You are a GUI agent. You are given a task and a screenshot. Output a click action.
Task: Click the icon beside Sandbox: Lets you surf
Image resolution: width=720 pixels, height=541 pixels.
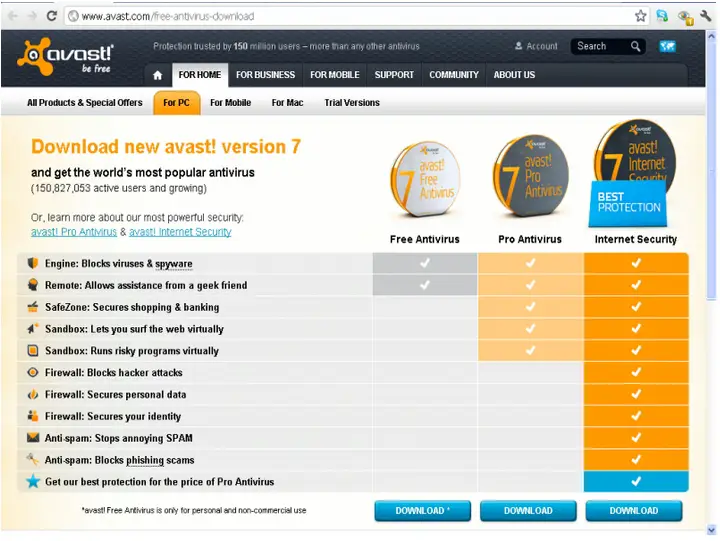(x=33, y=328)
